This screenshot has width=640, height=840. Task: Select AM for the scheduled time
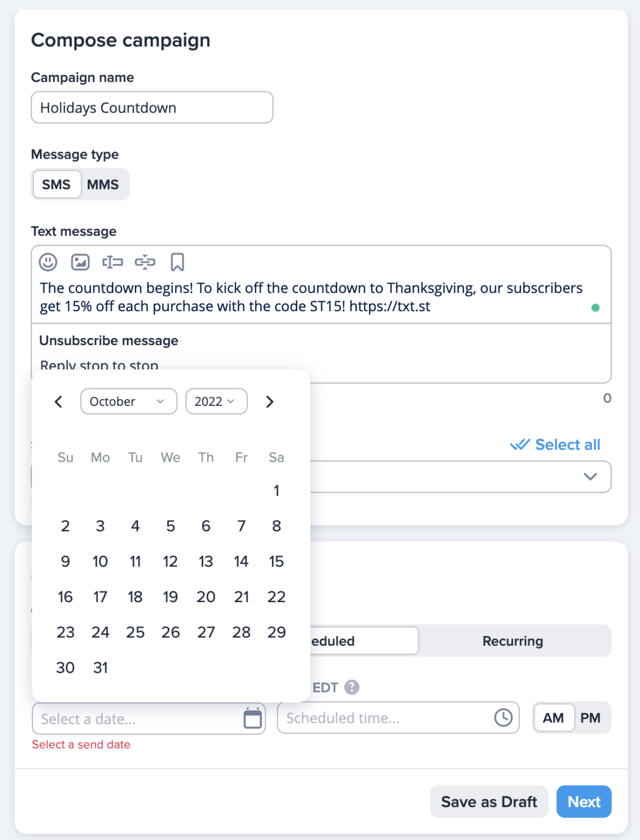tap(553, 717)
